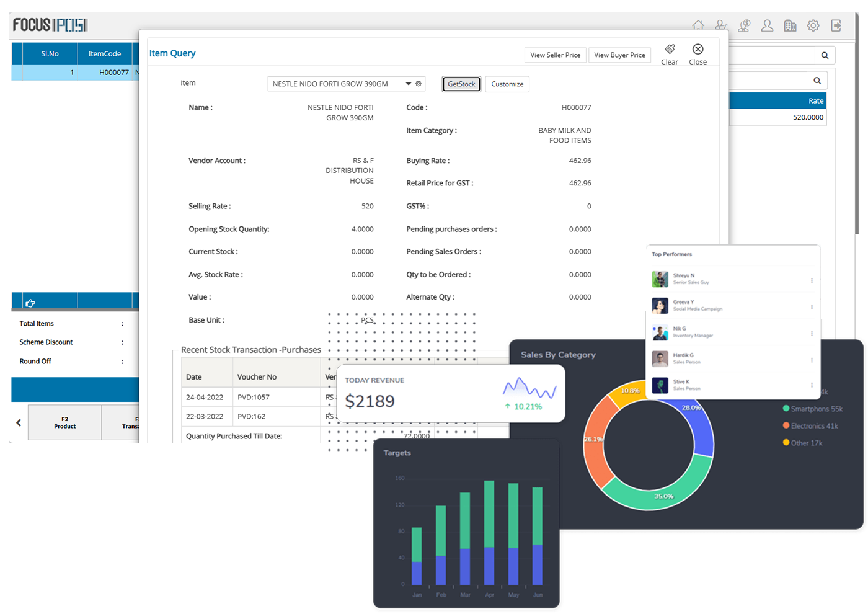Click Nik G's avatar picture
Viewport: 868px width, 614px height.
[660, 332]
